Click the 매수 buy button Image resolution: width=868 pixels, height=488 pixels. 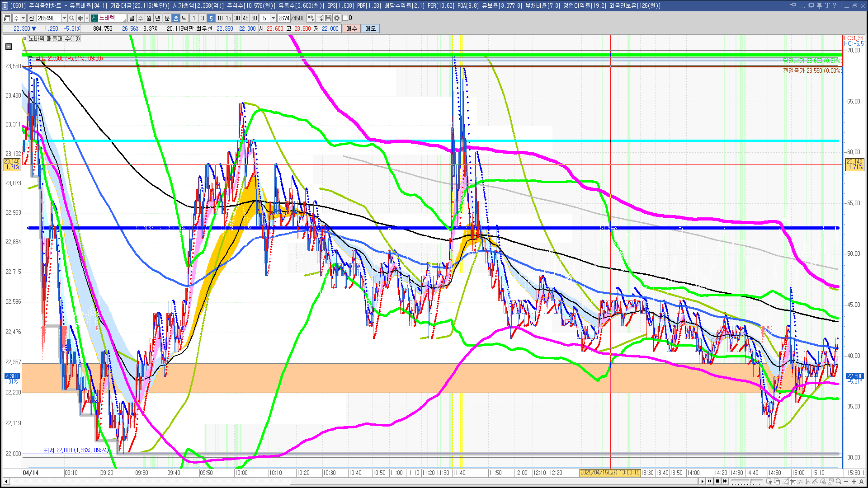tap(352, 28)
